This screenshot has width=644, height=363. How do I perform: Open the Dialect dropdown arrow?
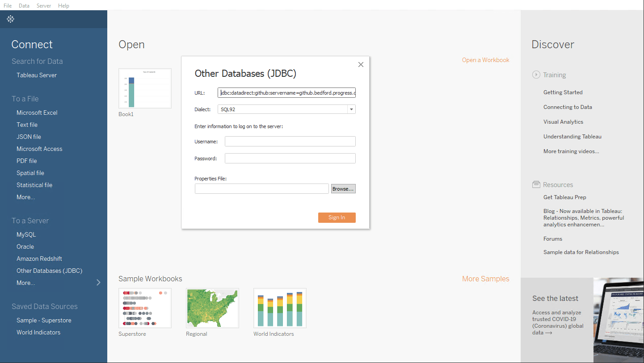(351, 109)
